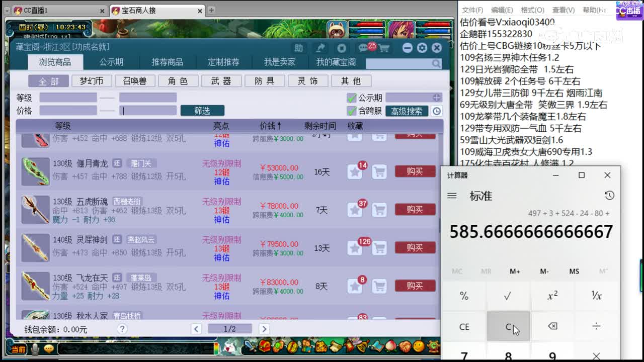Favorite the 五虎断魂 listing via its star icon
644x362 pixels.
[355, 210]
